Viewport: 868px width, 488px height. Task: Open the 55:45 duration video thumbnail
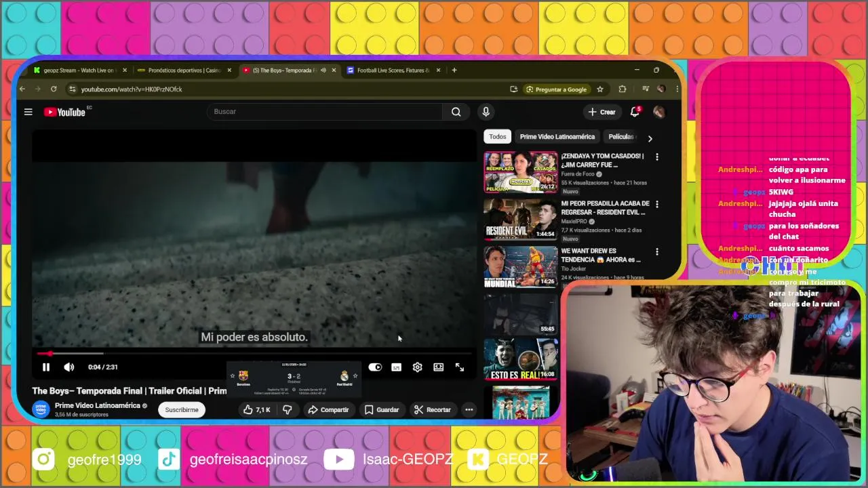point(521,313)
